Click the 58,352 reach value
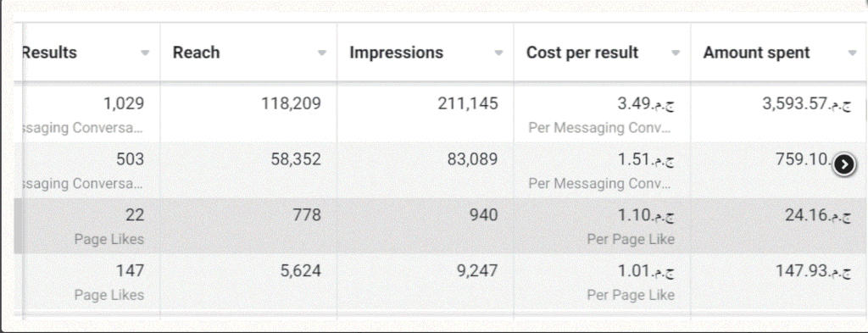This screenshot has height=333, width=868. tap(296, 159)
